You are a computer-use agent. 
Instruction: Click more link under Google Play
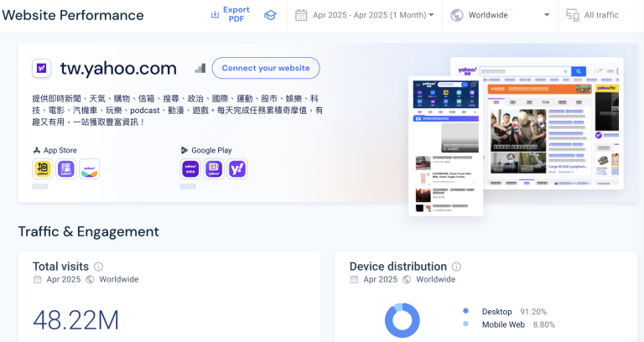coord(188,185)
